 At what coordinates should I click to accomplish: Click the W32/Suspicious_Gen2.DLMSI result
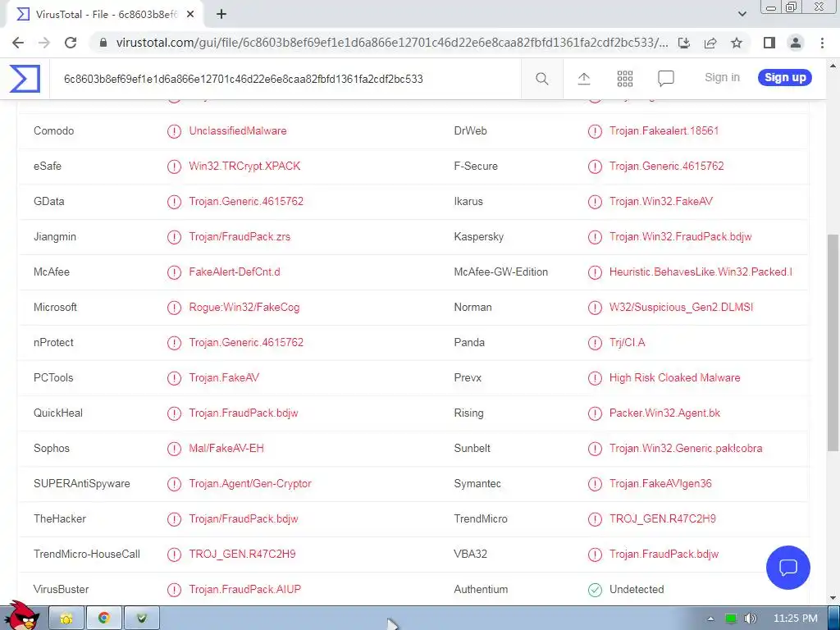click(681, 308)
